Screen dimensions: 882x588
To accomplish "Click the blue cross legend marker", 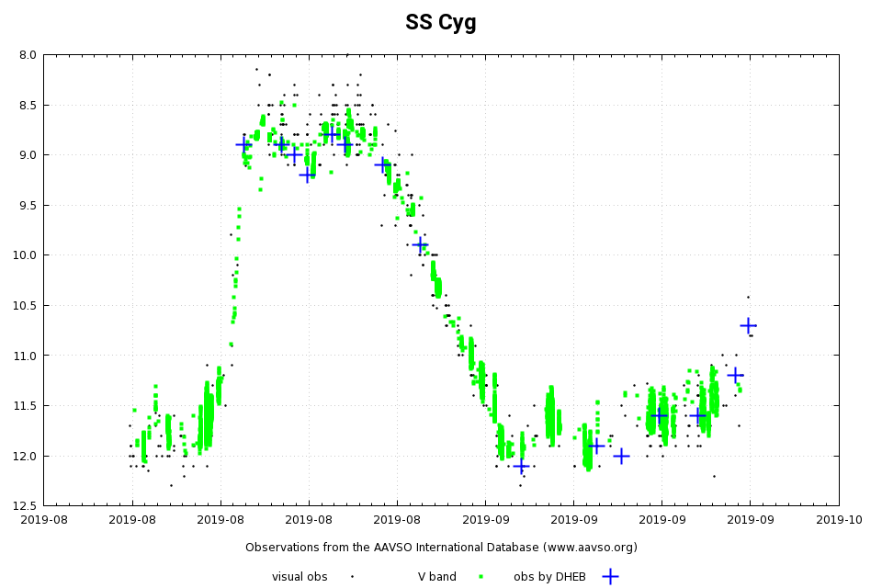I will (609, 576).
